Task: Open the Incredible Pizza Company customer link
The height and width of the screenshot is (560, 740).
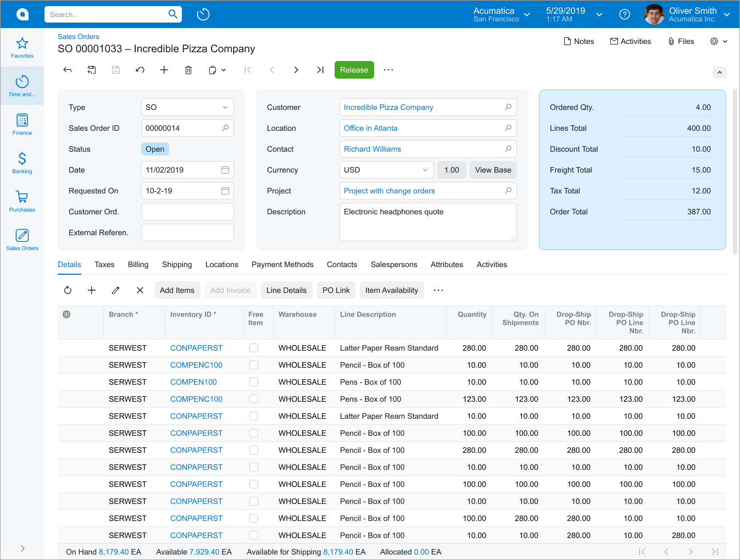Action: (x=388, y=107)
